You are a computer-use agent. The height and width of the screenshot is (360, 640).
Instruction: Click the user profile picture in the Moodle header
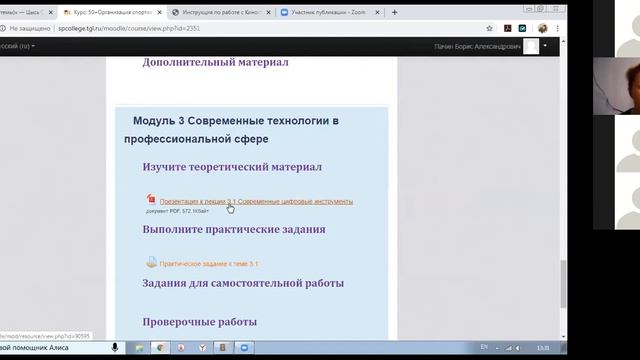tap(531, 47)
